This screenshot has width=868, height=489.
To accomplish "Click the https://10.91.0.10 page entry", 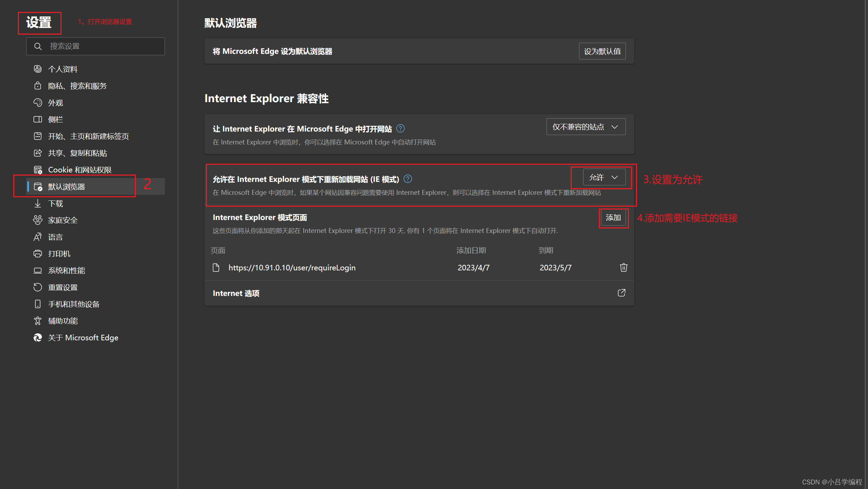I will (x=292, y=268).
